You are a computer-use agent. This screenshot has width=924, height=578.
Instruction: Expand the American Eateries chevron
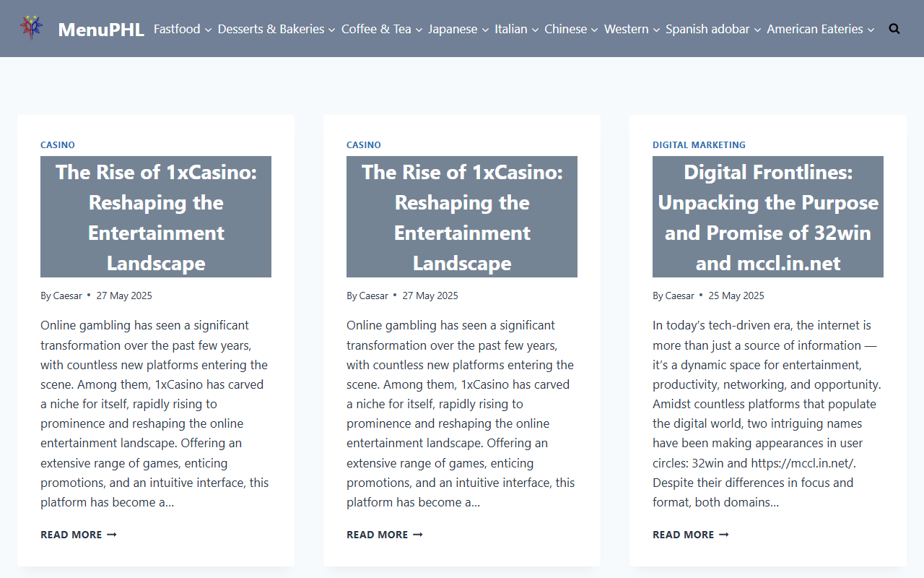point(871,30)
